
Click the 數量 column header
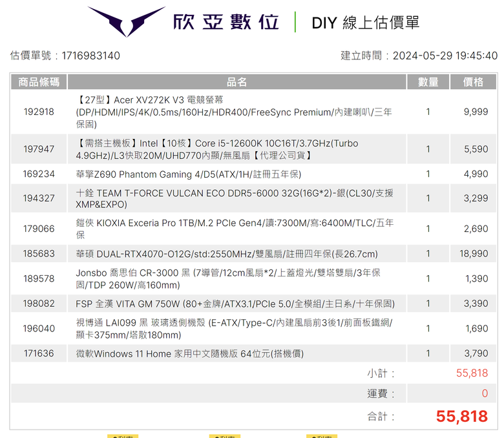tap(428, 82)
